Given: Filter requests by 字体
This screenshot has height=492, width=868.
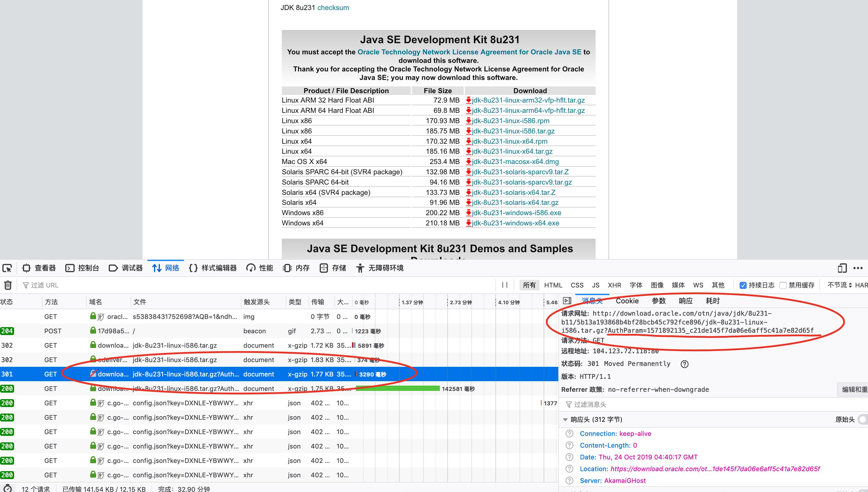Looking at the screenshot, I should click(x=636, y=285).
